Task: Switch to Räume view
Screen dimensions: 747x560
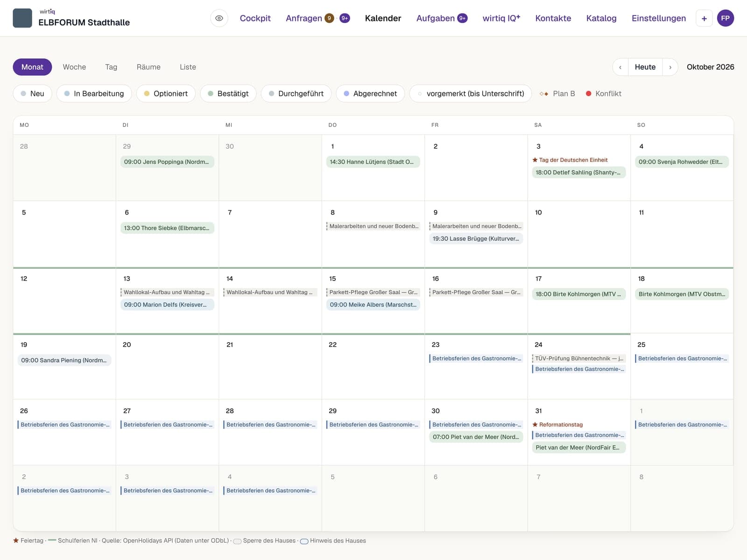Action: (x=148, y=67)
